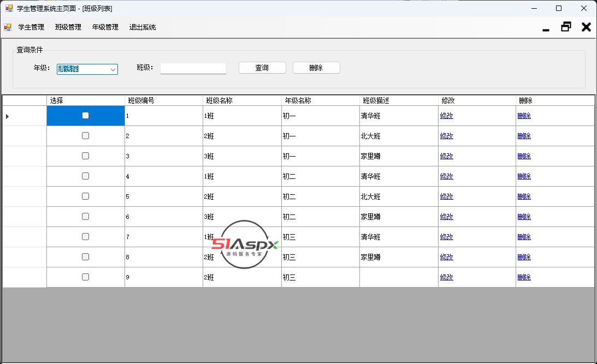
Task: Check the box in row with class number 5
Action: click(x=85, y=196)
